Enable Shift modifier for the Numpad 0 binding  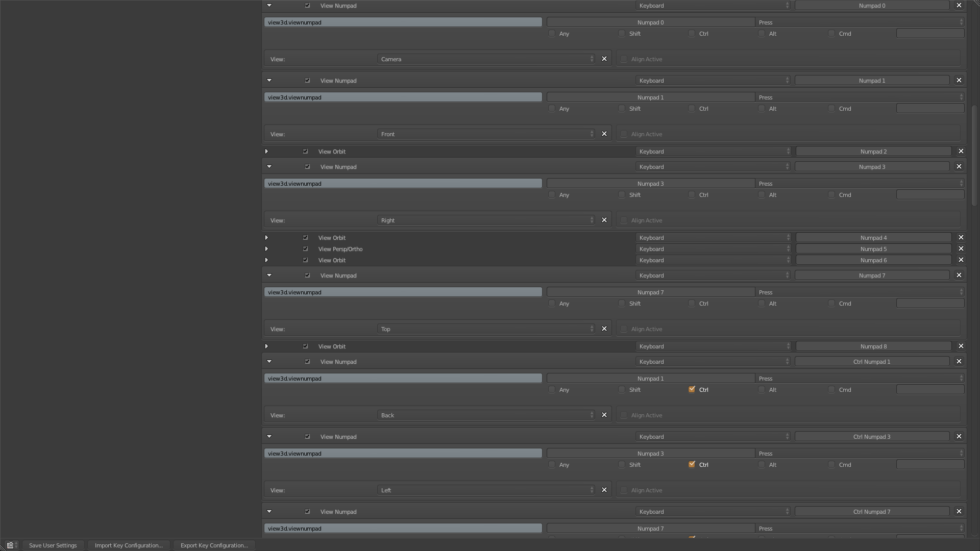(x=622, y=33)
